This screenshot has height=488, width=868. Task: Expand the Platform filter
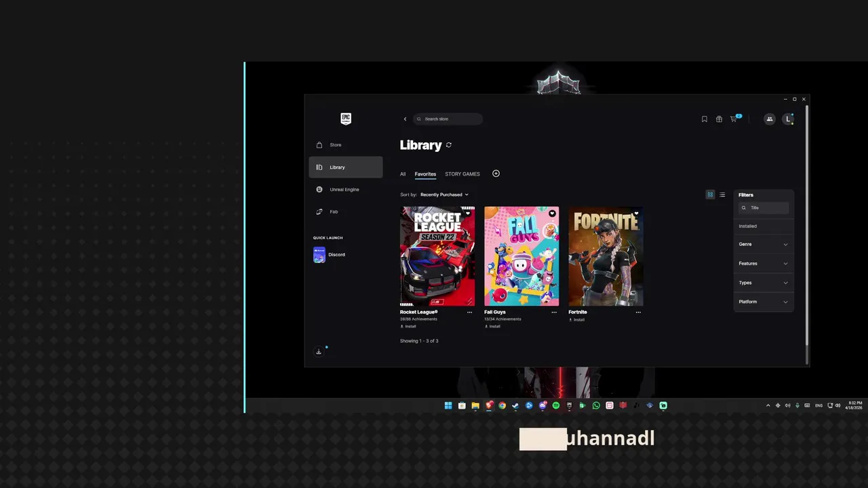click(764, 302)
